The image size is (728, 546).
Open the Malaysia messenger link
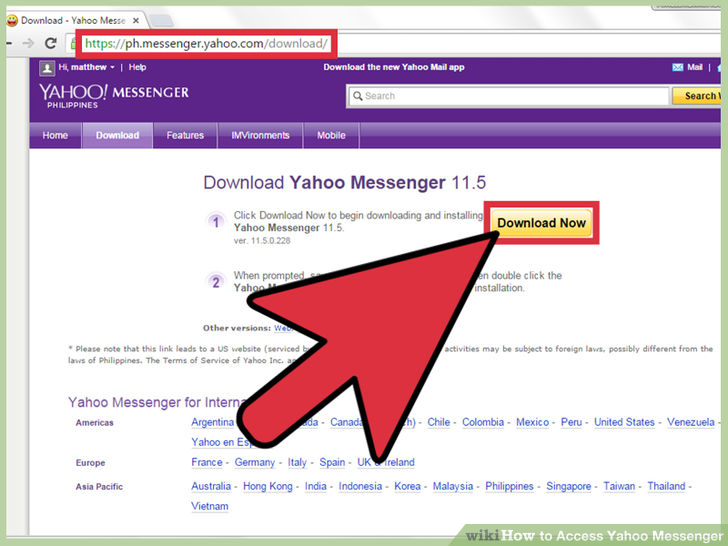[453, 486]
